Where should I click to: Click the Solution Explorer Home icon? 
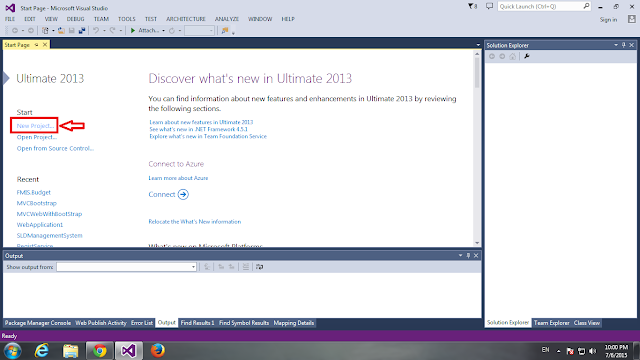tap(513, 56)
